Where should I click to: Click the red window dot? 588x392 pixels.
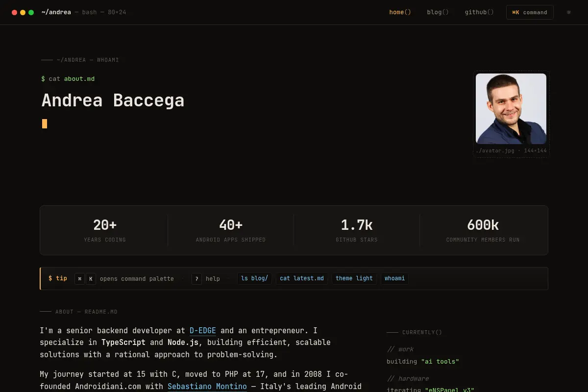15,12
